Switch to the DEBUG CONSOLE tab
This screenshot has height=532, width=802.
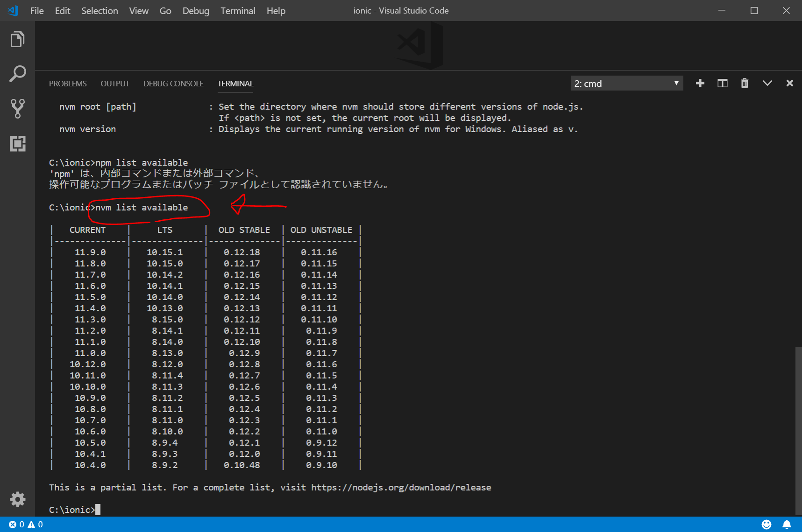click(x=173, y=84)
